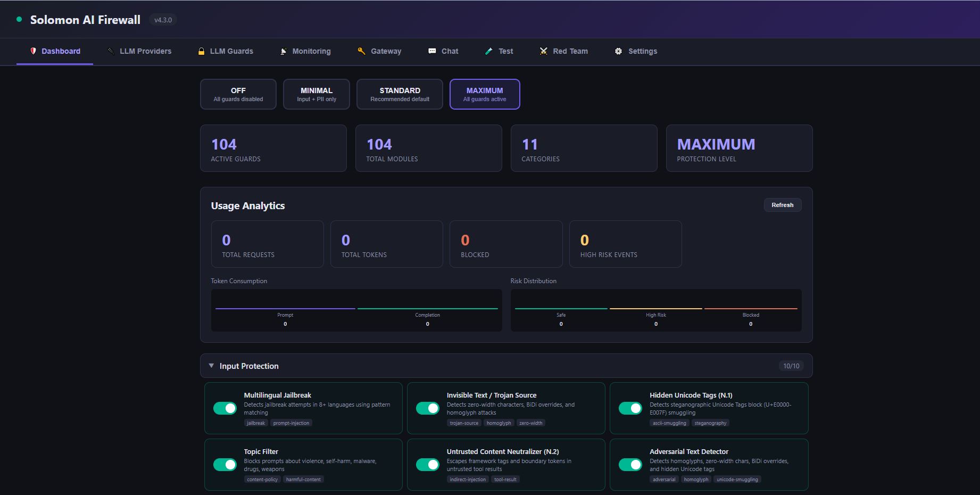This screenshot has height=495, width=980.
Task: Click the 104 Active Guards card
Action: (273, 148)
